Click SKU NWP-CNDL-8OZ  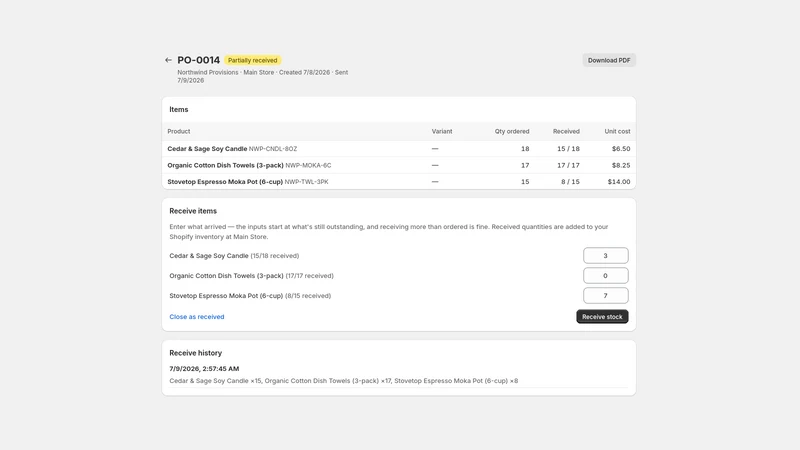click(273, 149)
